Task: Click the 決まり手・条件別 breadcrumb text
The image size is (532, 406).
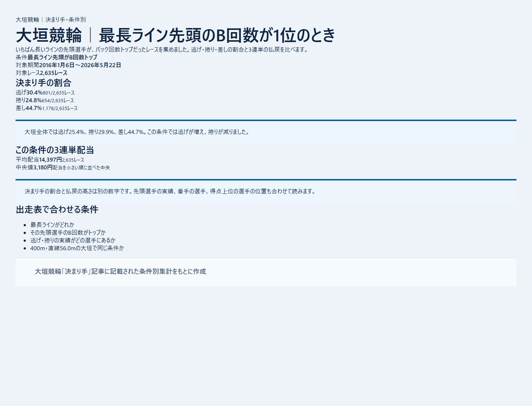Action: click(65, 20)
